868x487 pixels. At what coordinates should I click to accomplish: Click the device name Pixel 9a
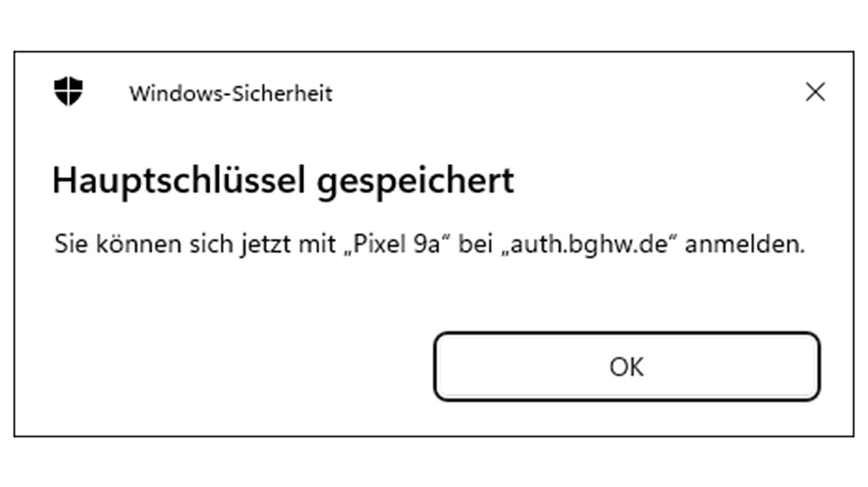click(397, 244)
